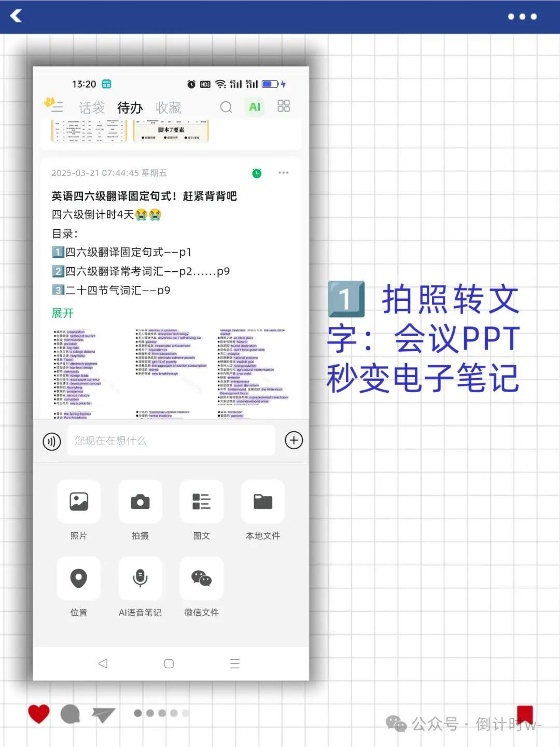Toggle the green reminder clock on note
560x747 pixels.
[257, 173]
